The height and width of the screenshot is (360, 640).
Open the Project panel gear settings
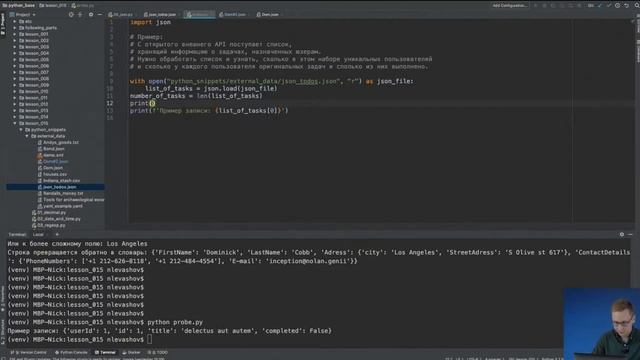click(91, 14)
